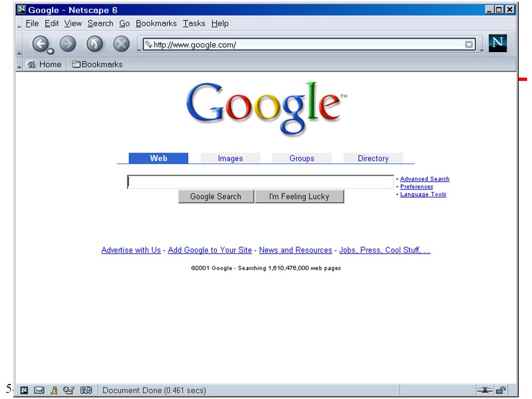Open Navigator from the status bar component icon

(24, 390)
